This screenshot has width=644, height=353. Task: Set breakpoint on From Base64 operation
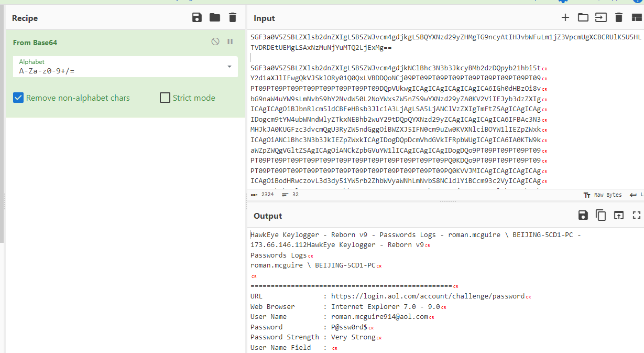[x=230, y=42]
